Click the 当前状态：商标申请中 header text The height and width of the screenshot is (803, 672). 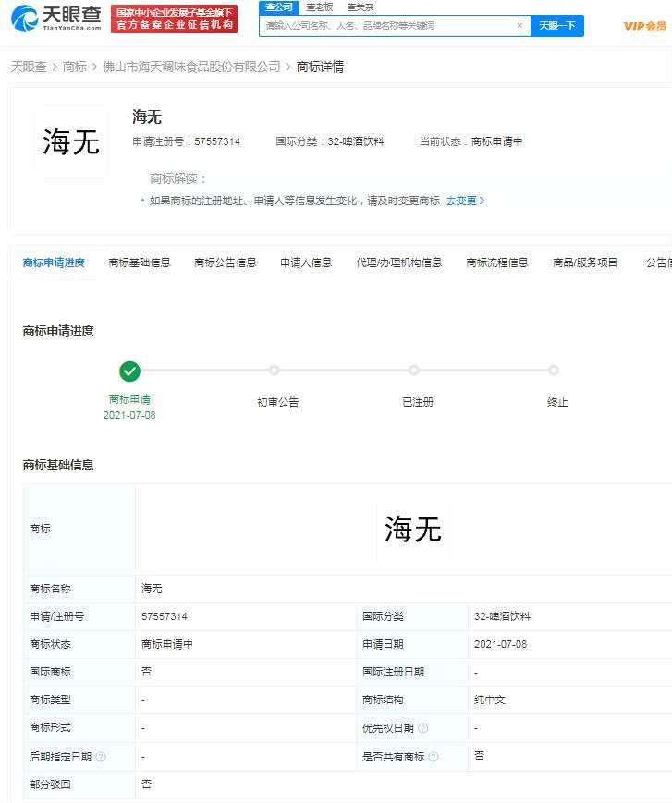click(x=471, y=141)
